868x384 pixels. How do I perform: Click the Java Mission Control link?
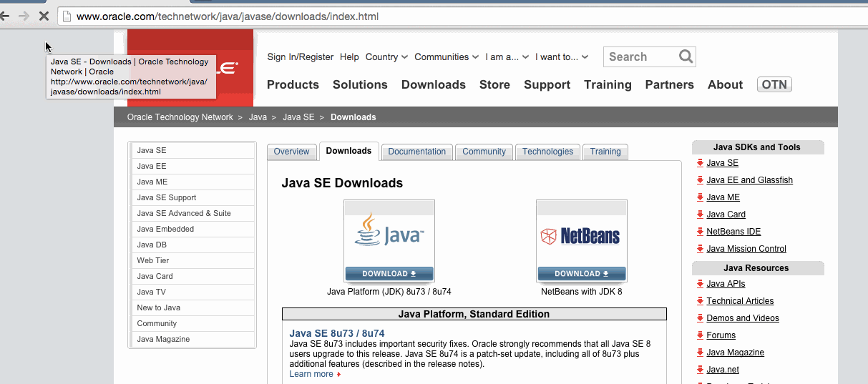[746, 249]
